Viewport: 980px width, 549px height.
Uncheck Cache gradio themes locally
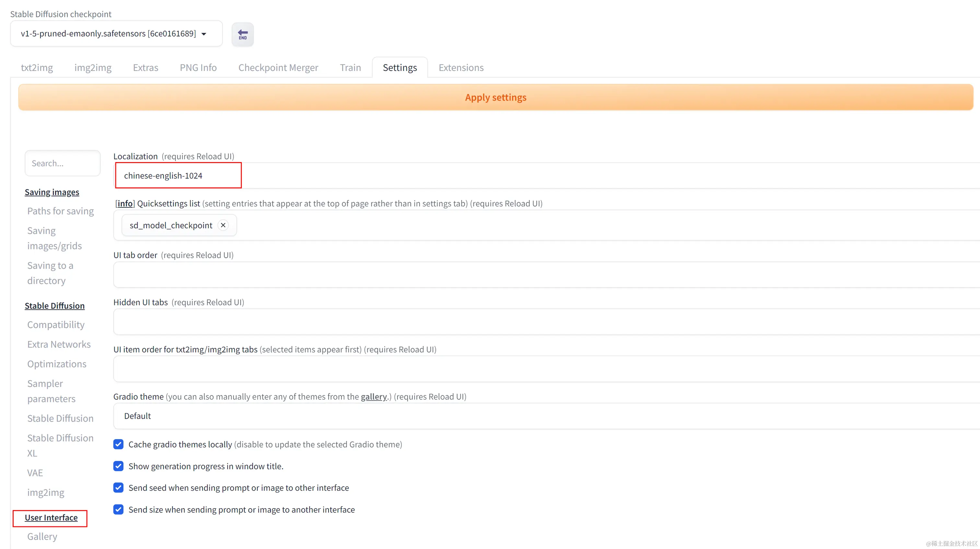(x=118, y=444)
